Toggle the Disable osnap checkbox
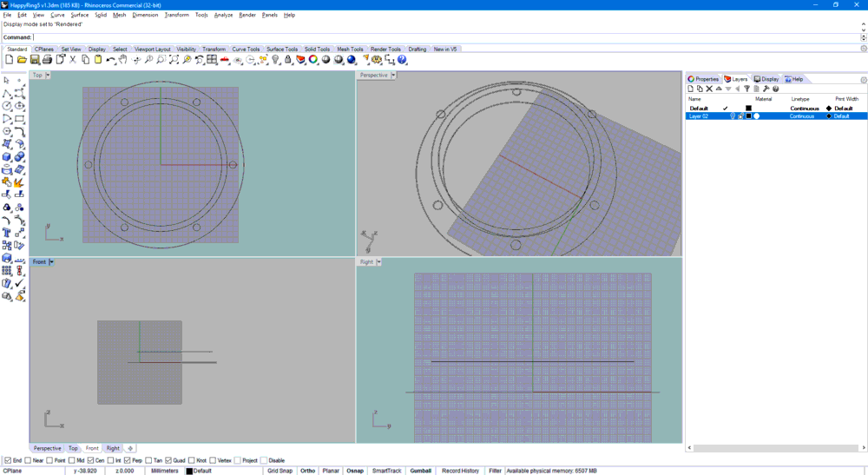Viewport: 868px width, 475px height. pos(264,460)
